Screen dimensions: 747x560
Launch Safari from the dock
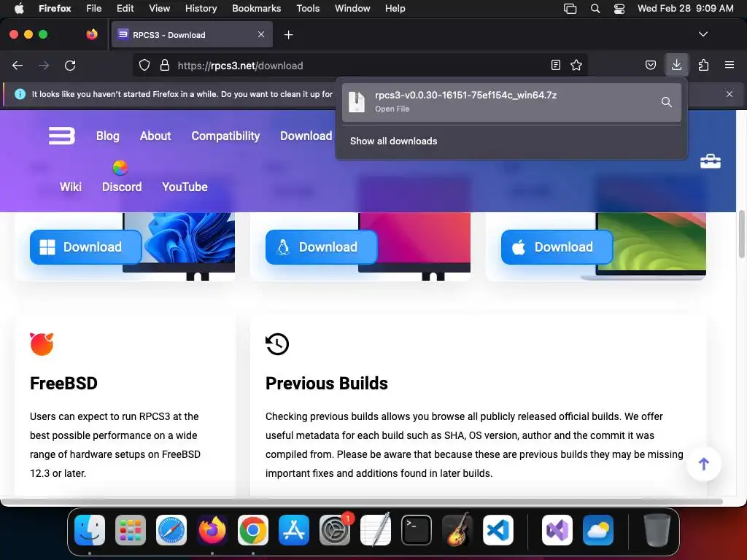tap(171, 530)
